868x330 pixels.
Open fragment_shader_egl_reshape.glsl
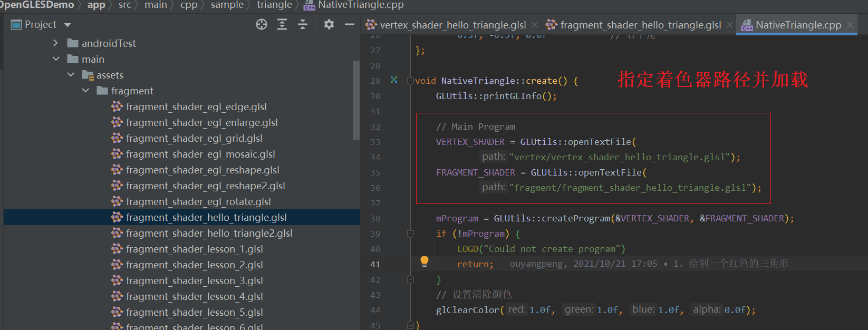[x=202, y=170]
